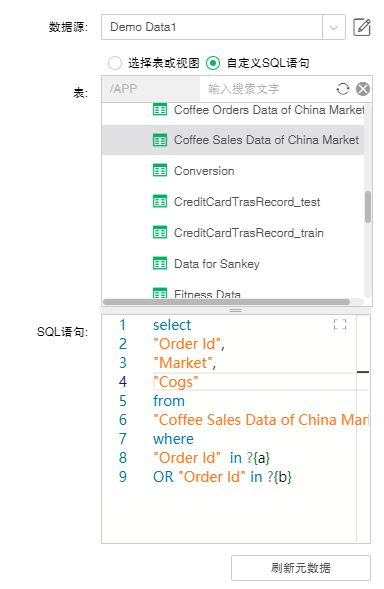This screenshot has width=384, height=589.
Task: Click the Conversion table icon
Action: 160,171
